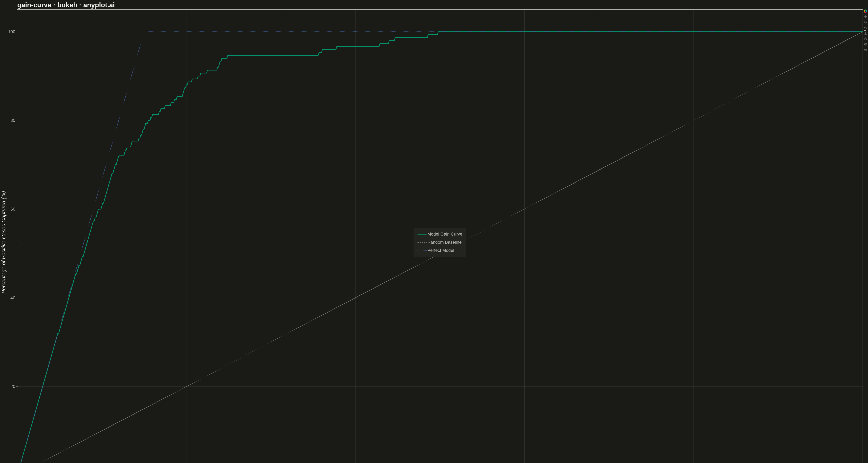This screenshot has height=463, width=868.
Task: Toggle Random Baseline legend entry
Action: (439, 242)
